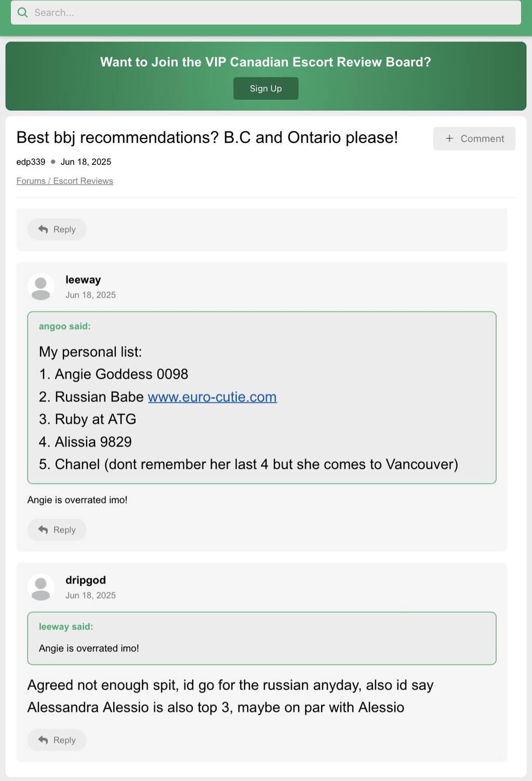Focus the Search text field
This screenshot has width=532, height=781.
[x=270, y=12]
